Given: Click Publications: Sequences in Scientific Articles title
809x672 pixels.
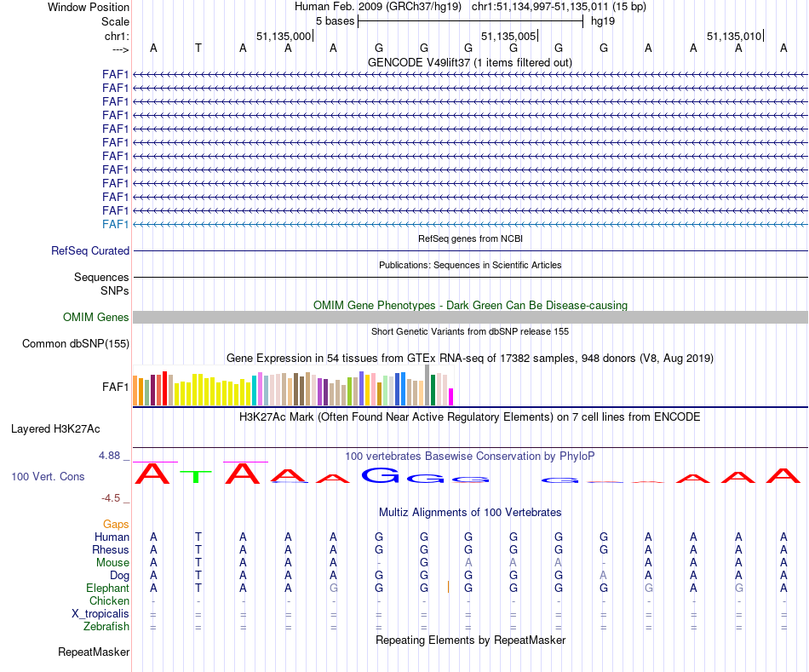Looking at the screenshot, I should [x=470, y=265].
